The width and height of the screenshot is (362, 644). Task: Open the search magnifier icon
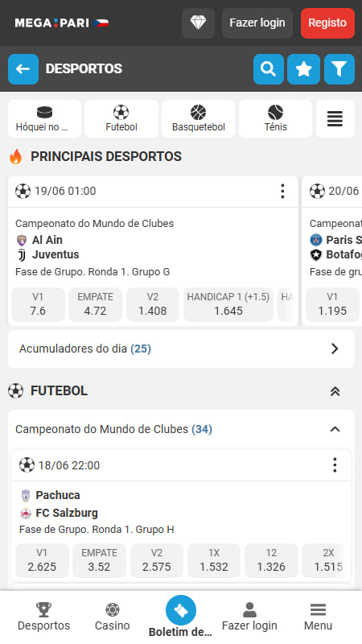click(269, 69)
